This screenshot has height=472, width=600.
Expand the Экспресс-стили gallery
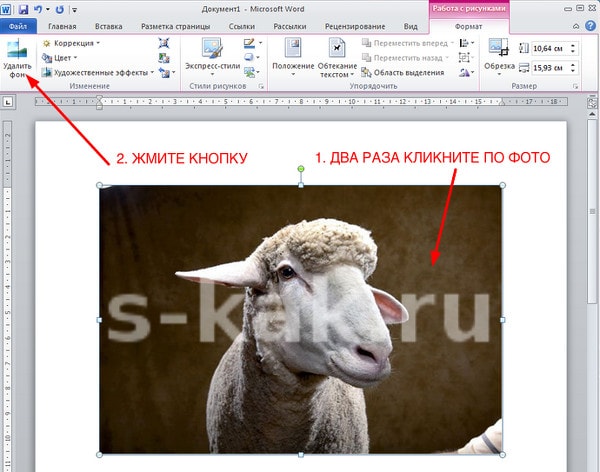(x=212, y=74)
